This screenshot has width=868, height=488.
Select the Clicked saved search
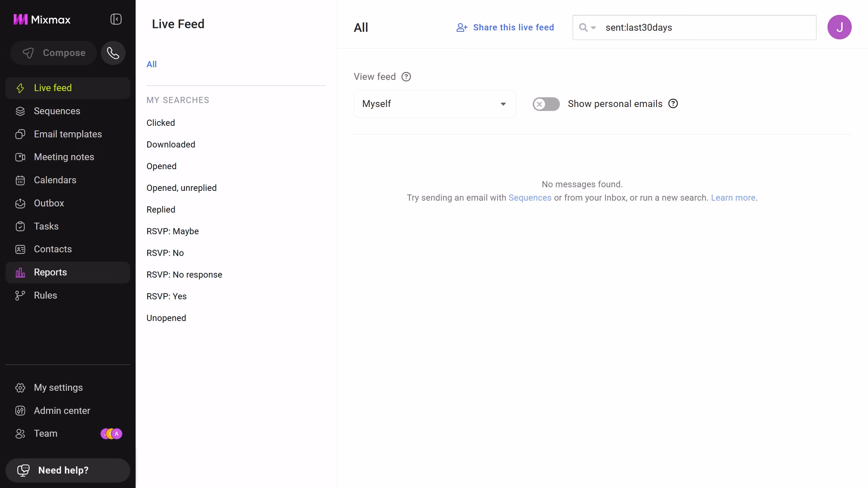pos(161,123)
